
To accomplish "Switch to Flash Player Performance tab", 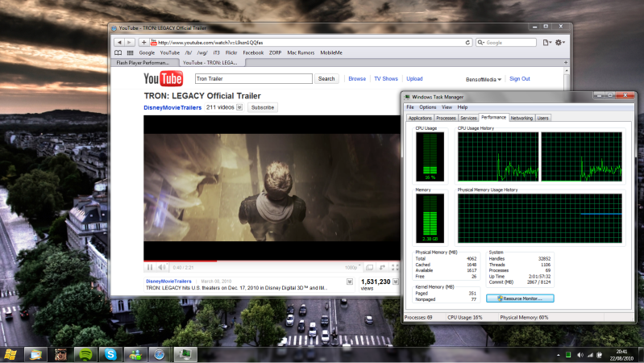I will (x=144, y=62).
